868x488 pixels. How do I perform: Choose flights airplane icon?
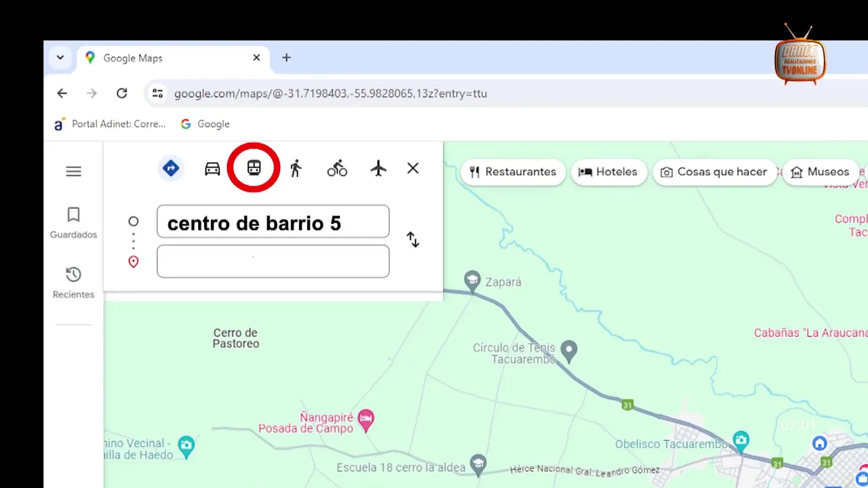tap(378, 169)
